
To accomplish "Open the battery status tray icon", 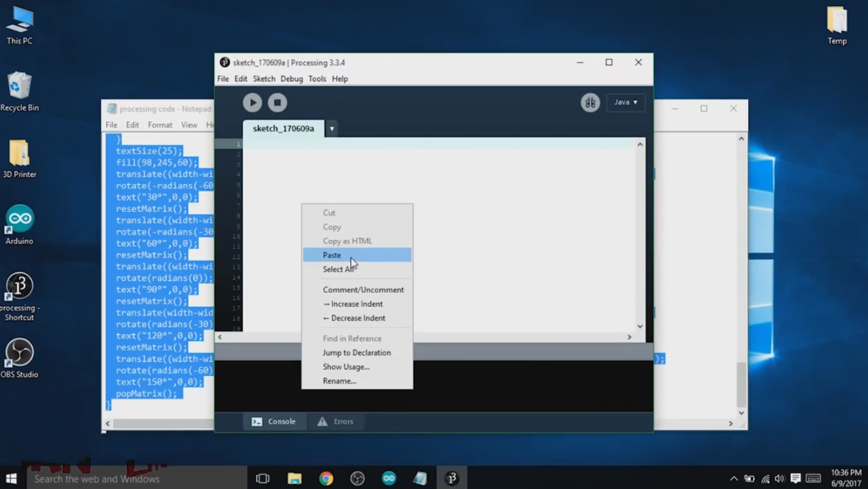I will tap(750, 478).
